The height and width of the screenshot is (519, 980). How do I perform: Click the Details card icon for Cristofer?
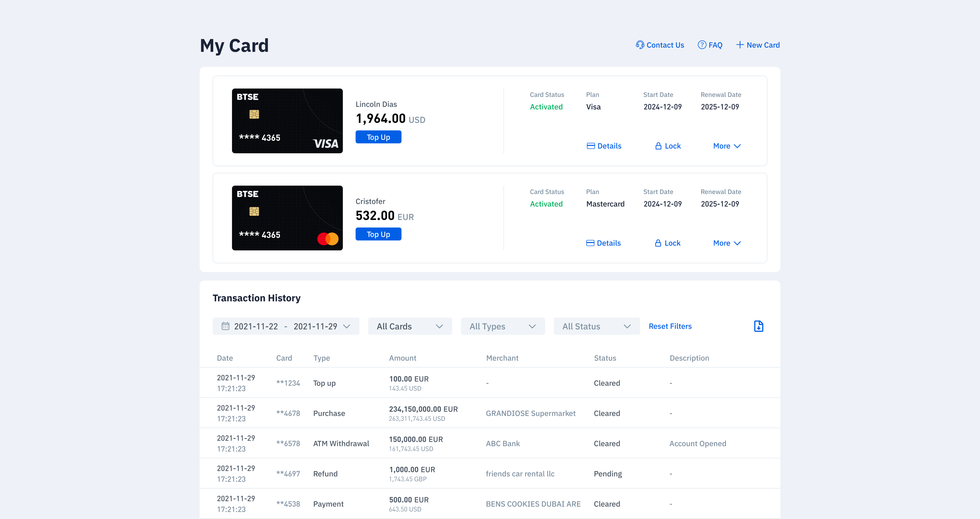tap(590, 243)
